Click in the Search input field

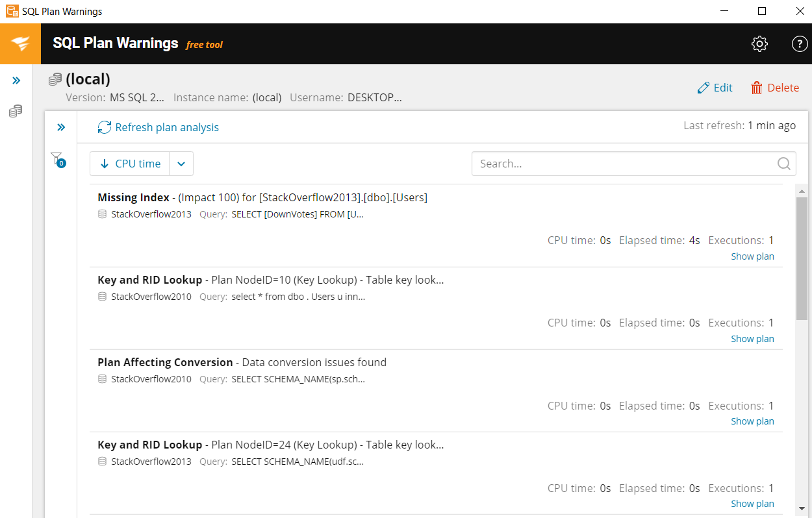[x=624, y=164]
